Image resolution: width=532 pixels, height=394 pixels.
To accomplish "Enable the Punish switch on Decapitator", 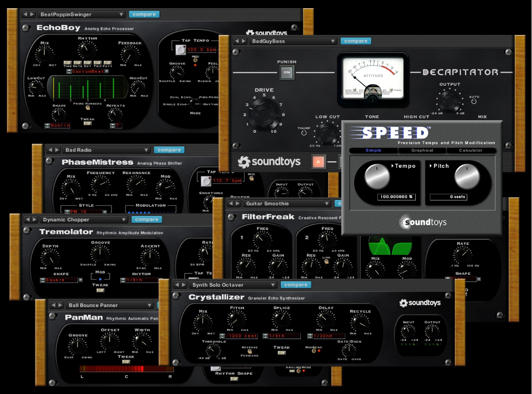I will coord(286,72).
